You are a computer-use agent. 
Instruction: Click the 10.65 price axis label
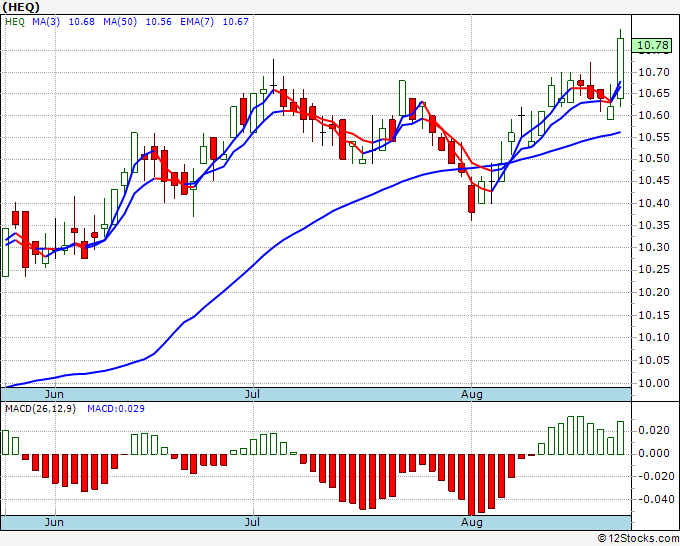pos(654,94)
